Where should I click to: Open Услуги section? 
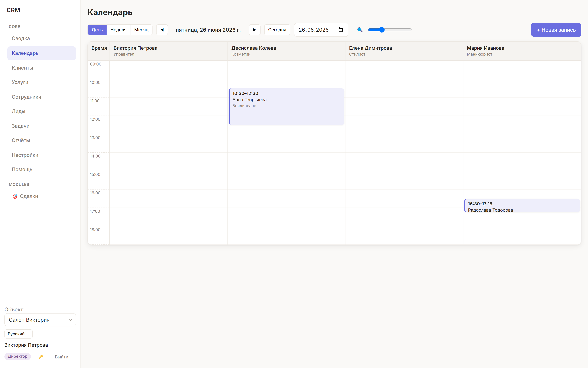pyautogui.click(x=42, y=82)
